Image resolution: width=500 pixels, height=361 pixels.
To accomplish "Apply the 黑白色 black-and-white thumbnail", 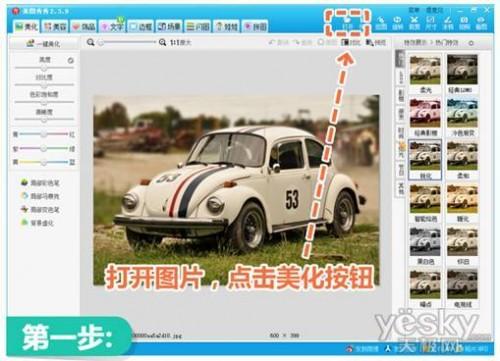I will (425, 242).
